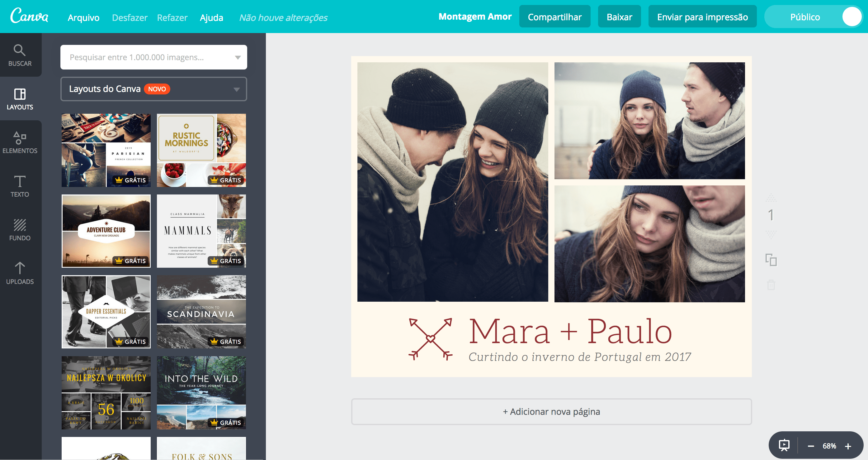Zoom in with the plus icon
The width and height of the screenshot is (868, 460).
point(848,446)
